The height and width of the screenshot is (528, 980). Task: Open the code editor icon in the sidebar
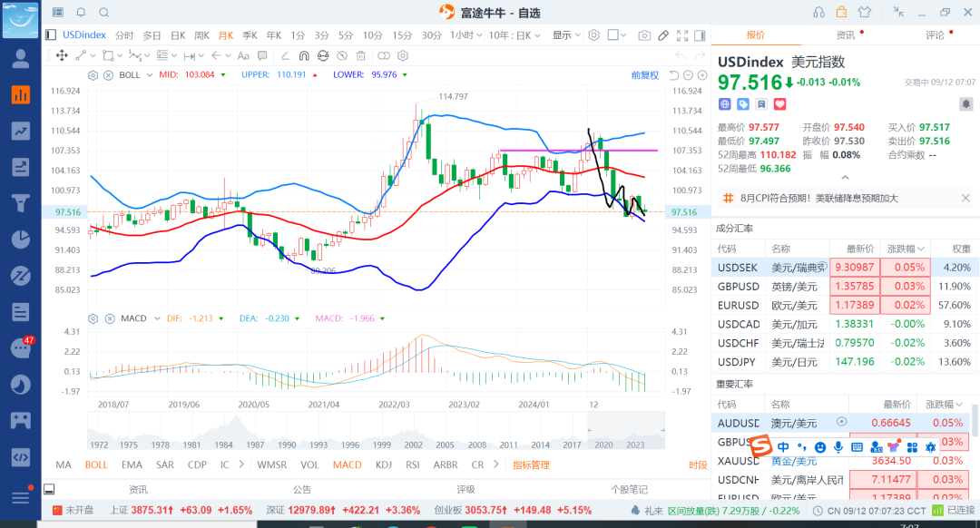tap(21, 456)
